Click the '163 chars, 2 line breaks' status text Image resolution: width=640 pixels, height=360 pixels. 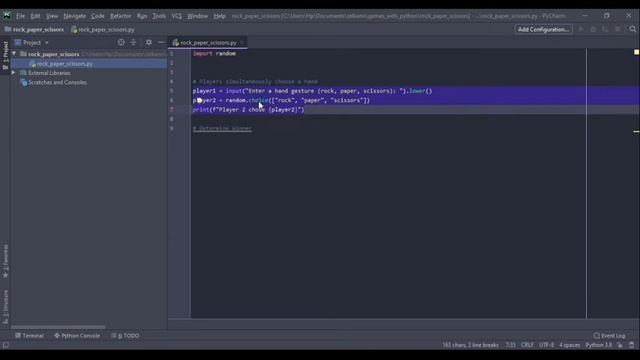(x=471, y=345)
